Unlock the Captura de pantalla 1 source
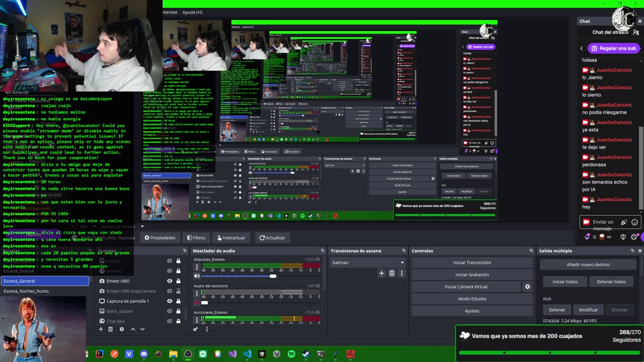Viewport: 644px width, 362px height. 178,301
